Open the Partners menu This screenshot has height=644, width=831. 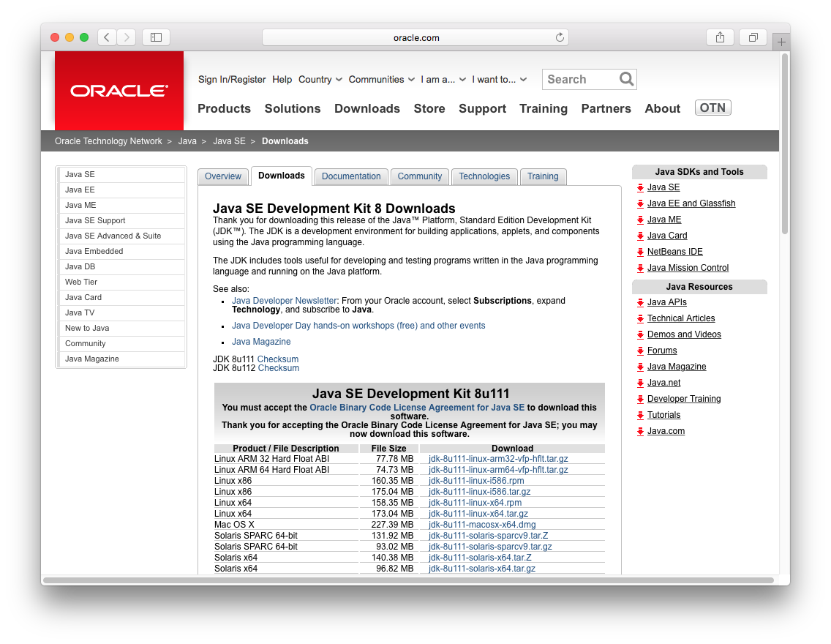[606, 108]
